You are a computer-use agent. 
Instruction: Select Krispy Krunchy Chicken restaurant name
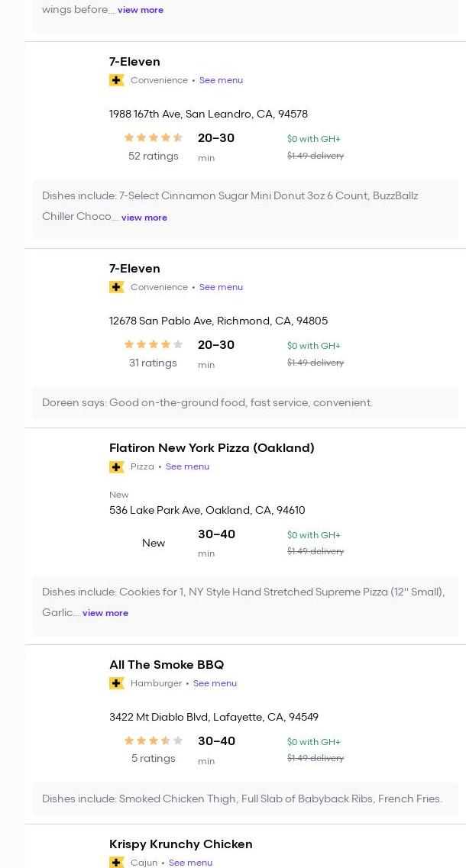[180, 844]
